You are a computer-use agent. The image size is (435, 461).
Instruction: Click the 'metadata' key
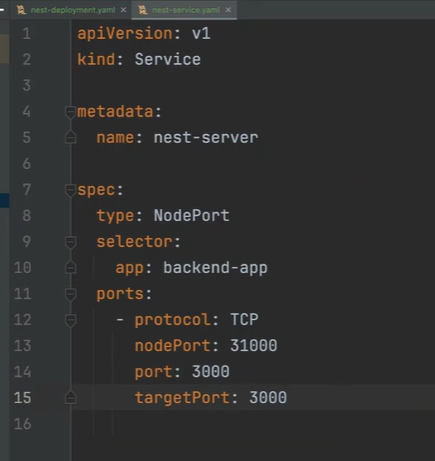tap(115, 112)
